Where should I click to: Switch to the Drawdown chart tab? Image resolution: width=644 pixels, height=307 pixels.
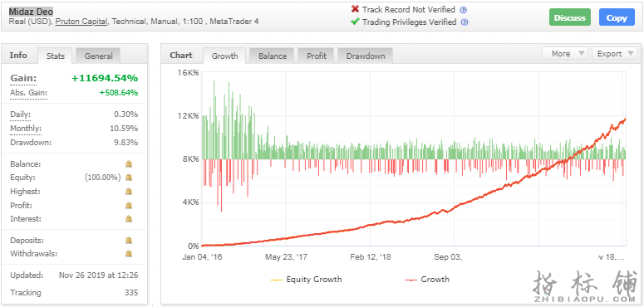pos(365,56)
